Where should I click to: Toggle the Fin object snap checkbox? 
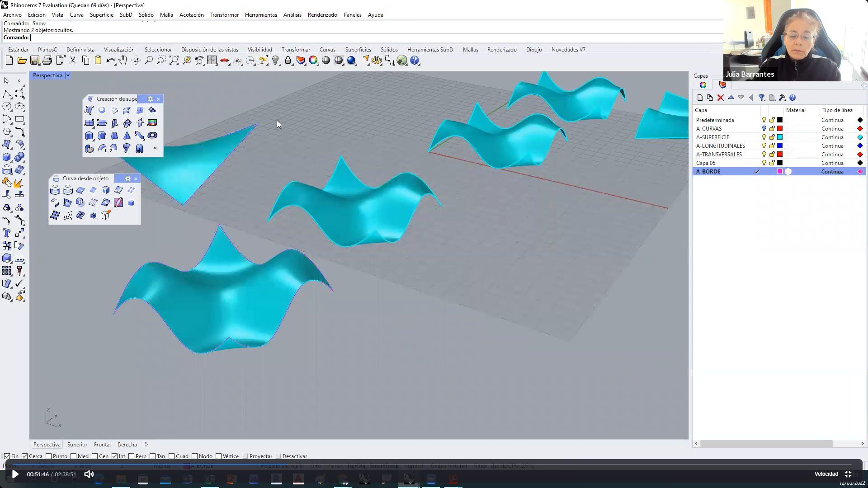click(7, 456)
